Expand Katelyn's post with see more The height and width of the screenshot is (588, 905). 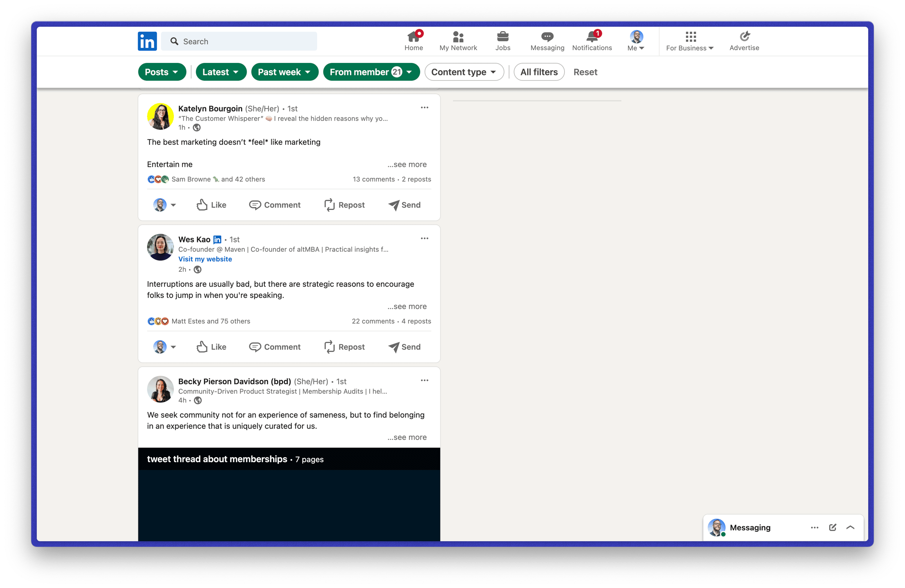pyautogui.click(x=407, y=164)
